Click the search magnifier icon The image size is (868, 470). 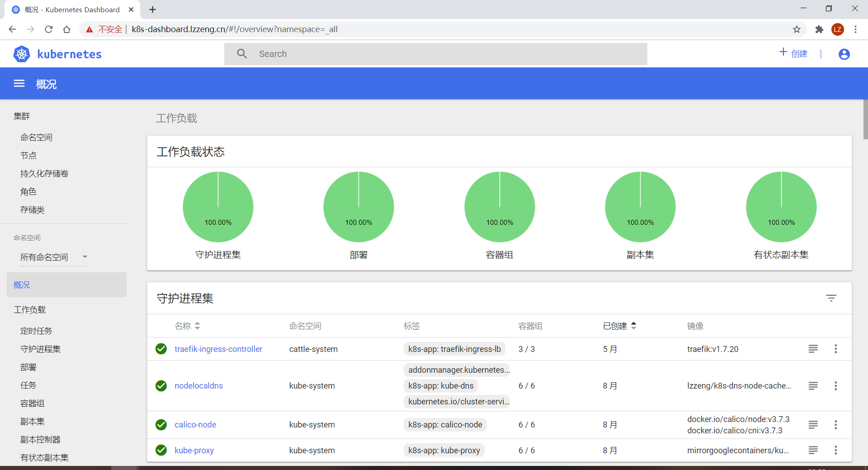[242, 54]
